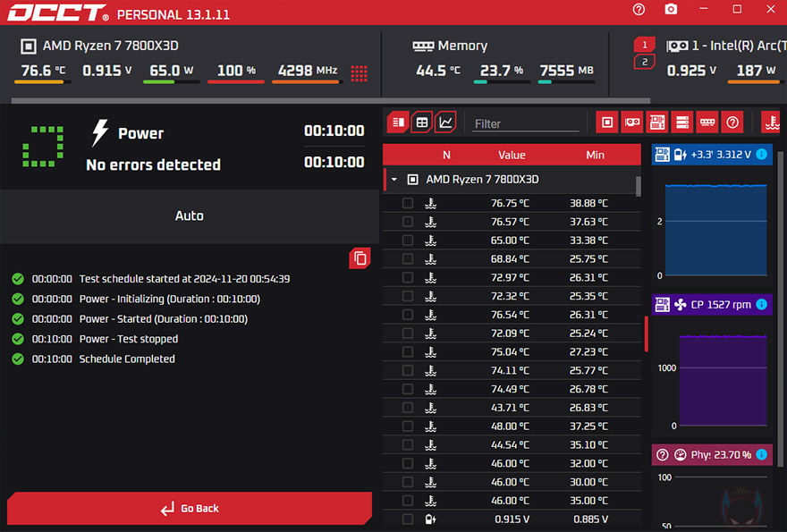The height and width of the screenshot is (532, 787).
Task: Toggle the memory sensor filter icon
Action: (707, 122)
